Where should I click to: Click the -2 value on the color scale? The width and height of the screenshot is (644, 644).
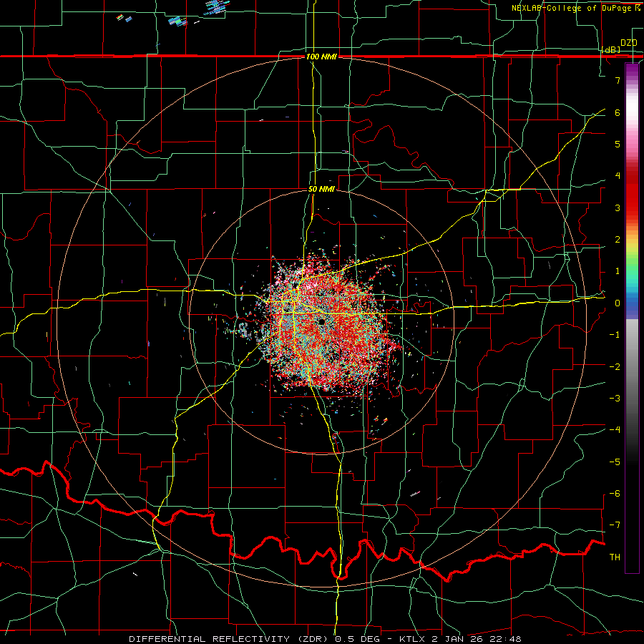click(x=615, y=366)
